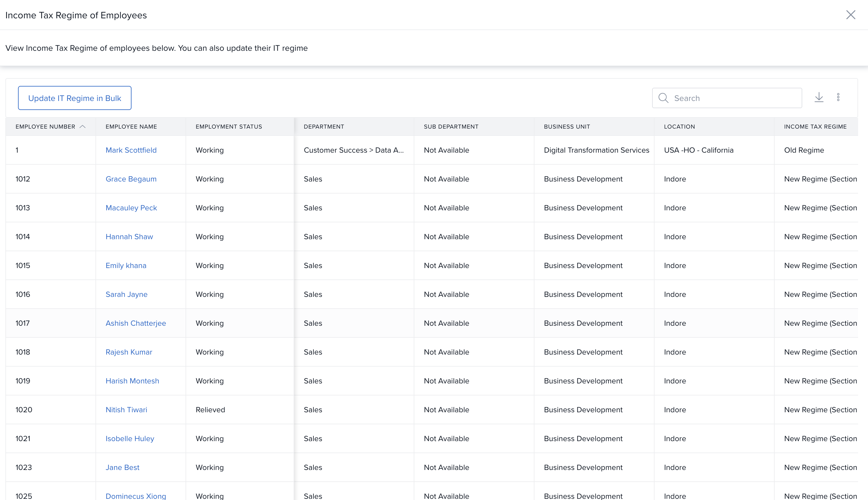Toggle Employee Number sort arrow

82,127
